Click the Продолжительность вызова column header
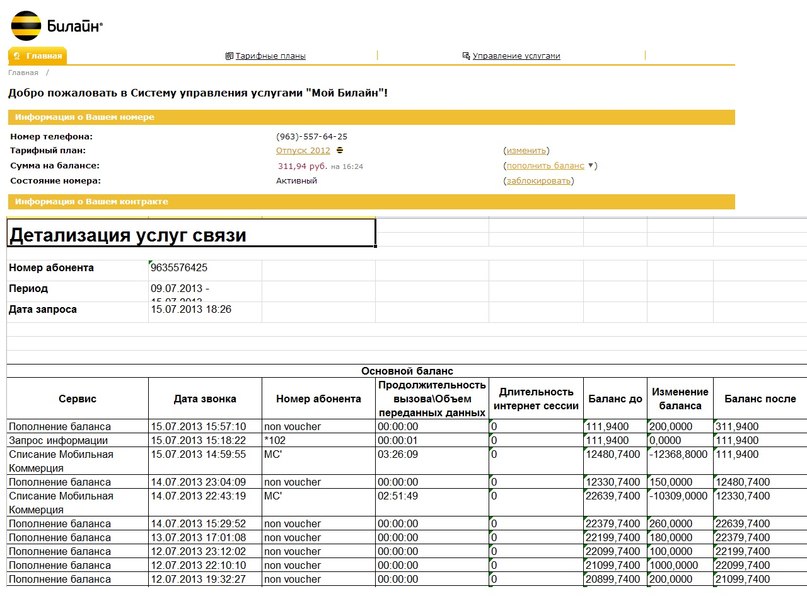This screenshot has height=601, width=807. [x=432, y=398]
